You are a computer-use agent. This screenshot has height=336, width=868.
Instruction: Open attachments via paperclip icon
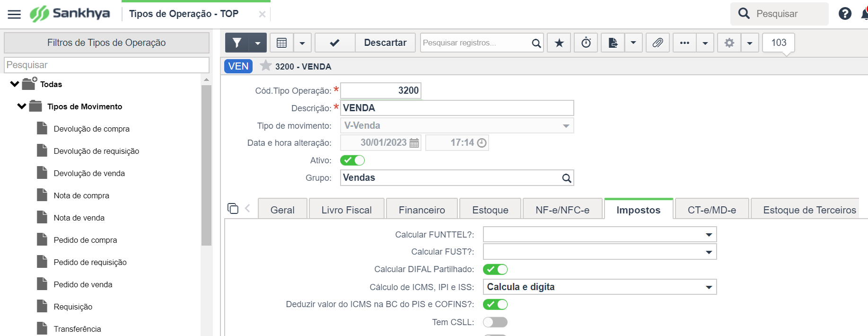coord(658,43)
